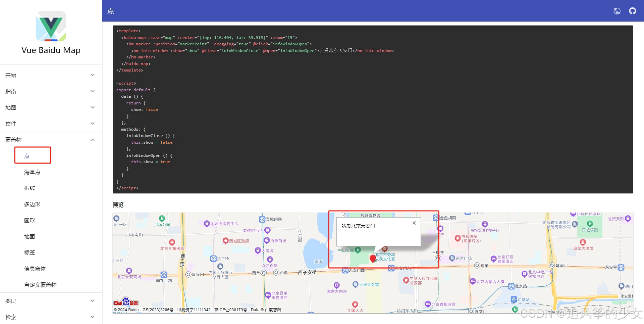Click the 协和医院 hospital icon
644x324 pixels.
pos(458,238)
